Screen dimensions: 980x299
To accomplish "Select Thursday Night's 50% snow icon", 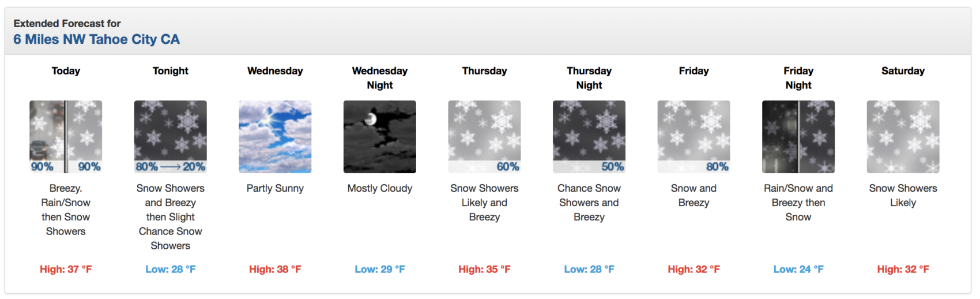I will tap(589, 137).
